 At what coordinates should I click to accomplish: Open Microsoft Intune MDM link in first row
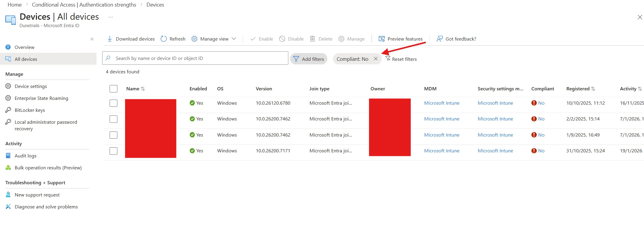[441, 103]
